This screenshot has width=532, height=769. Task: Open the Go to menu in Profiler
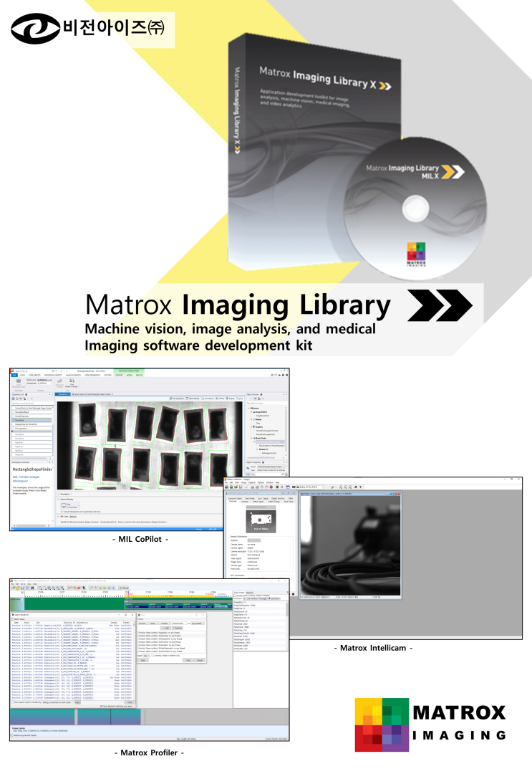tap(23, 584)
